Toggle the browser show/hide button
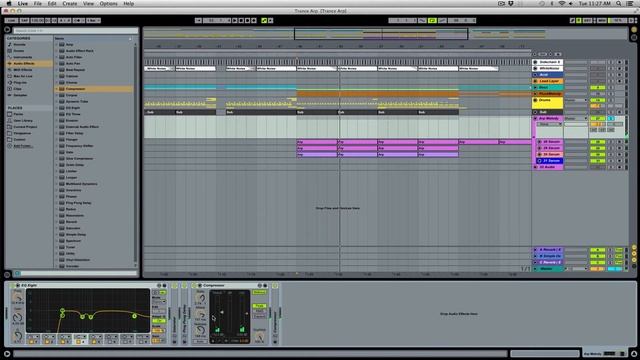 pyautogui.click(x=7, y=29)
